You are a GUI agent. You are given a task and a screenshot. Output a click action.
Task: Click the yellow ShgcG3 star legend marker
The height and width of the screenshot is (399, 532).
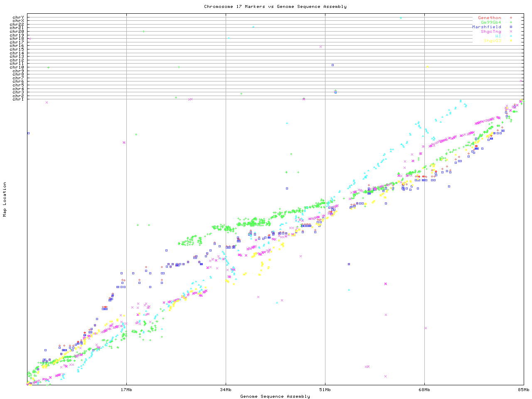point(511,41)
